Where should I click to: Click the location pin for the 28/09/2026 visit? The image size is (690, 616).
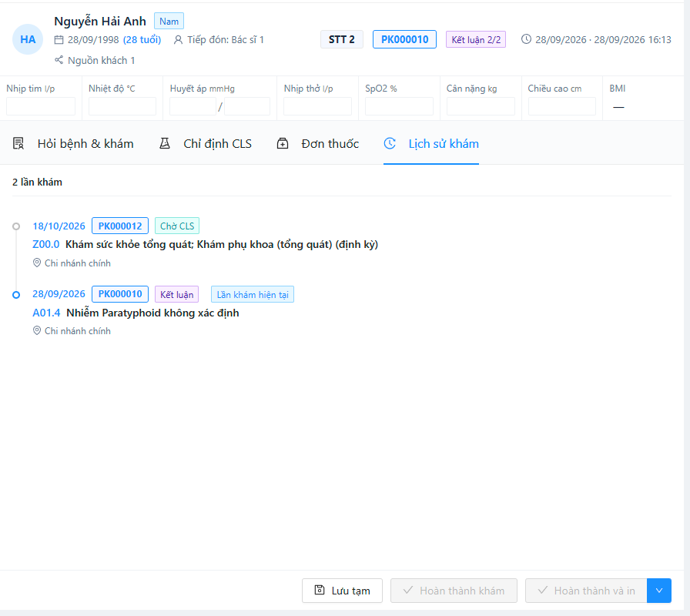click(x=37, y=330)
